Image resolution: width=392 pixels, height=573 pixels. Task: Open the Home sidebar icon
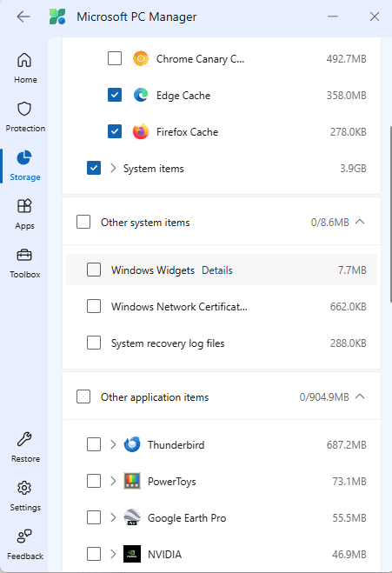24,60
